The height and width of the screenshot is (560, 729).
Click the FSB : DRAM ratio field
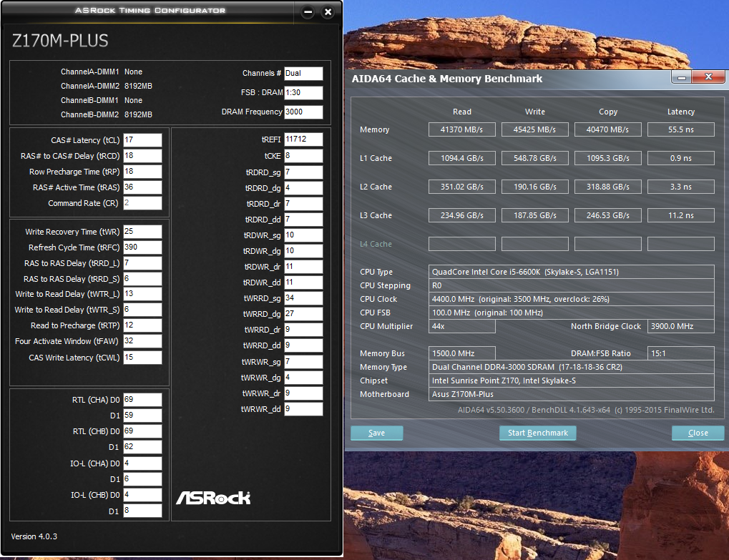(303, 92)
